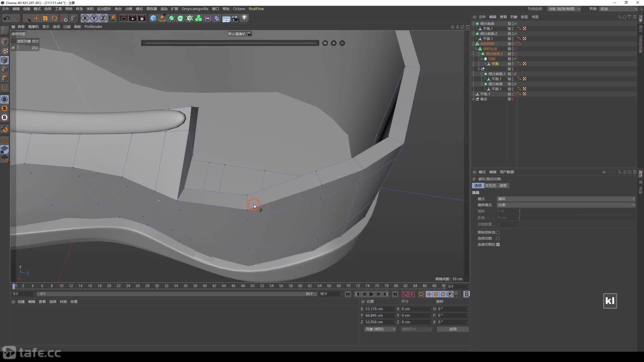Click the Undo arrow icon
Screen dimensions: 644x362
click(x=7, y=18)
